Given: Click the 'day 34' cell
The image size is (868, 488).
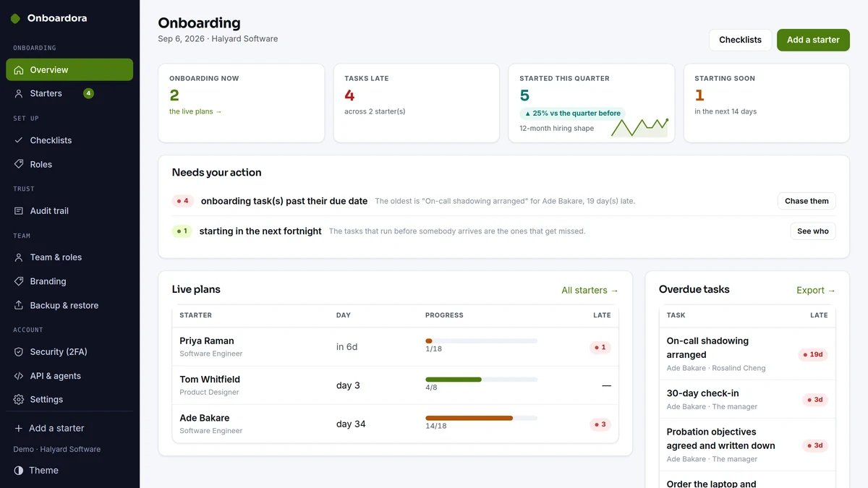Looking at the screenshot, I should [x=351, y=424].
